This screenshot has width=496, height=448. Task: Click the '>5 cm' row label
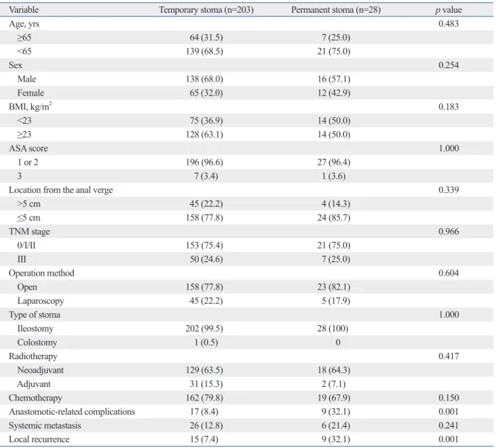click(x=29, y=204)
